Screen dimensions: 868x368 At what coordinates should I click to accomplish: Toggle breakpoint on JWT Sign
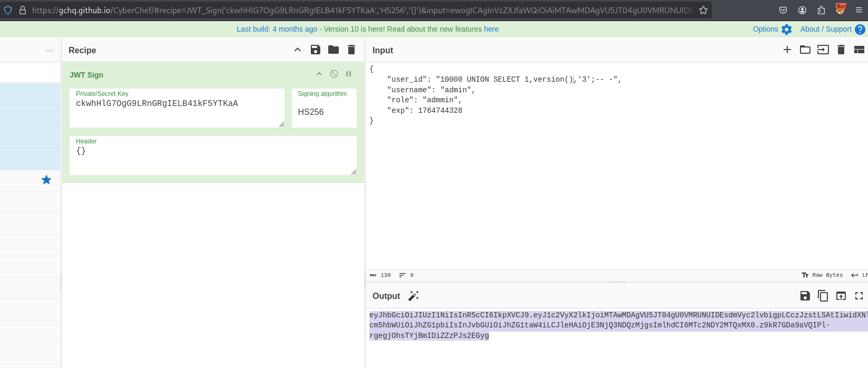pyautogui.click(x=349, y=74)
